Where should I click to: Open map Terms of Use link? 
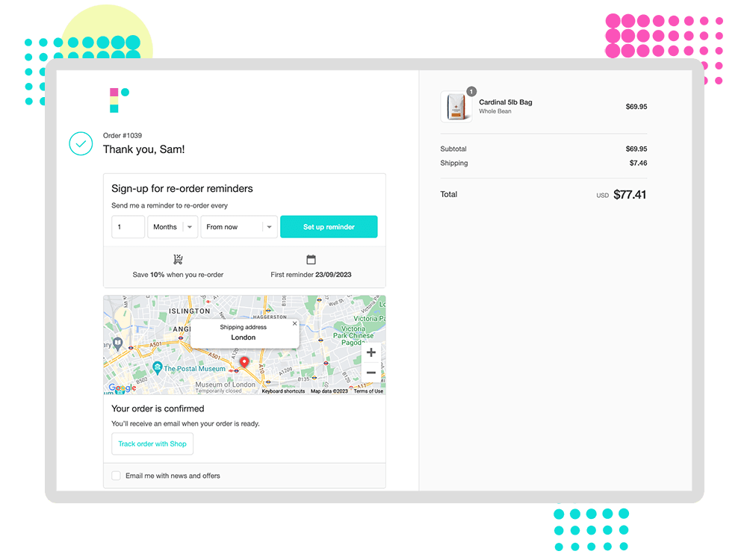point(368,391)
